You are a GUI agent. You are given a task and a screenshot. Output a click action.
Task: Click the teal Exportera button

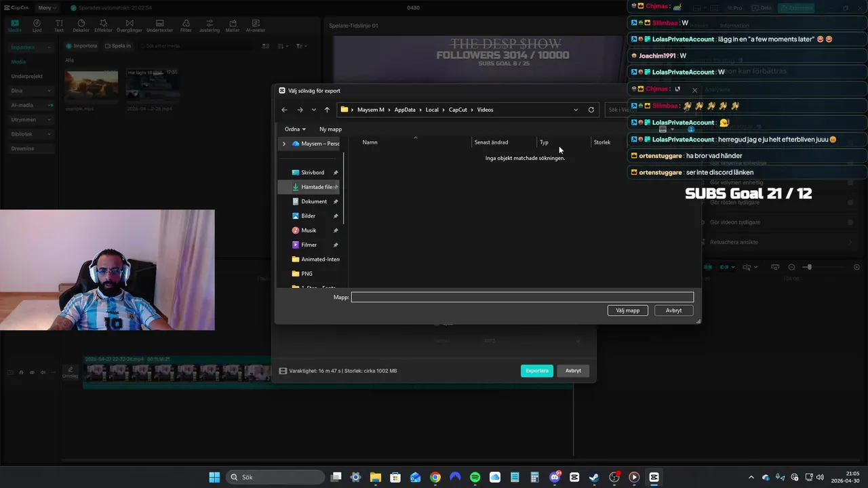pyautogui.click(x=537, y=371)
